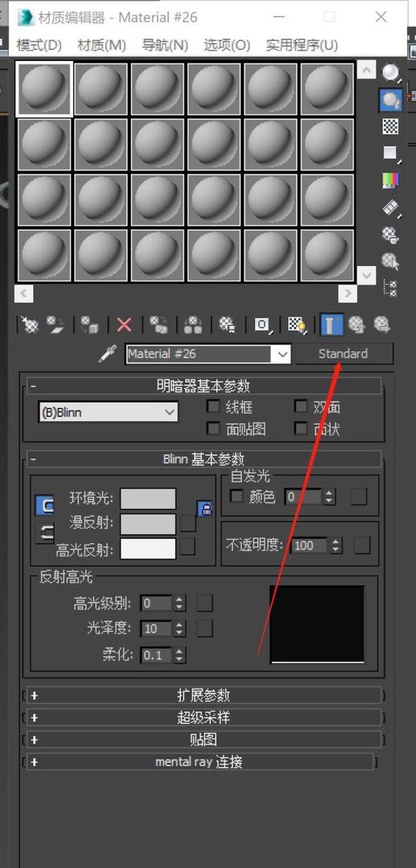Open the 选项(O) menu
The width and height of the screenshot is (416, 868).
point(227,45)
